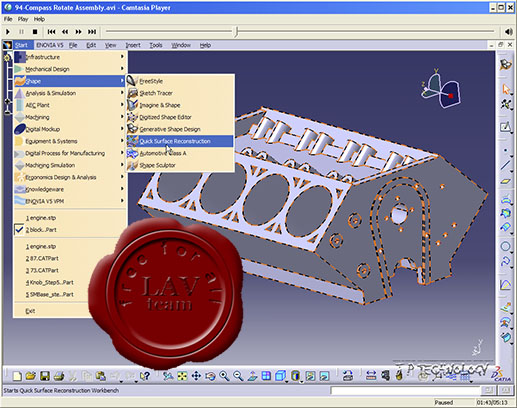Choose FreeStyle from the Shape submenu
Screen dimensions: 517x408
point(180,81)
